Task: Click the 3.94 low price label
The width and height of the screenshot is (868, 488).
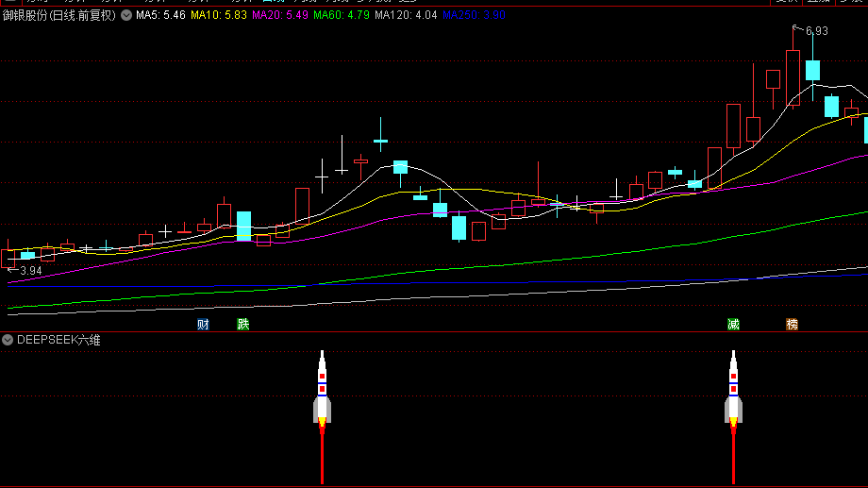Action: point(31,271)
